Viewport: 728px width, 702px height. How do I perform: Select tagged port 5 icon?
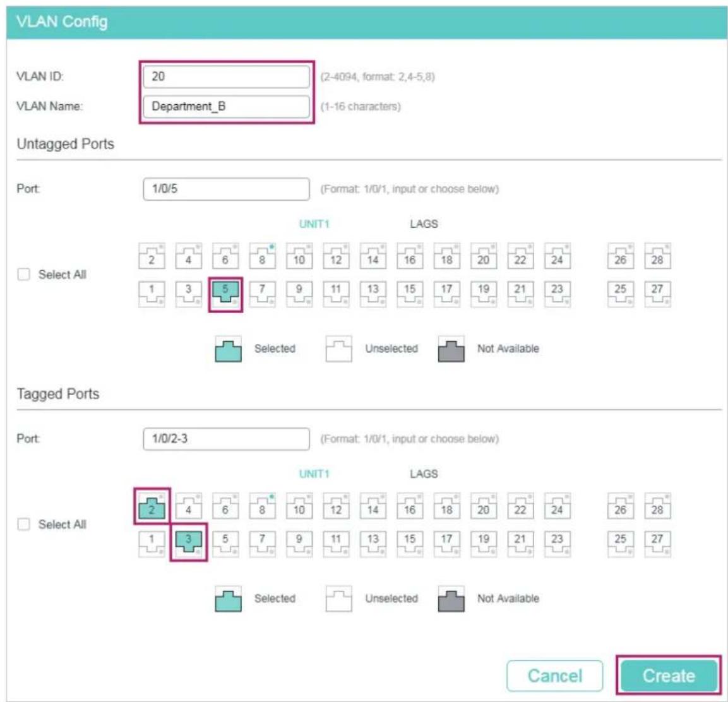pos(225,544)
